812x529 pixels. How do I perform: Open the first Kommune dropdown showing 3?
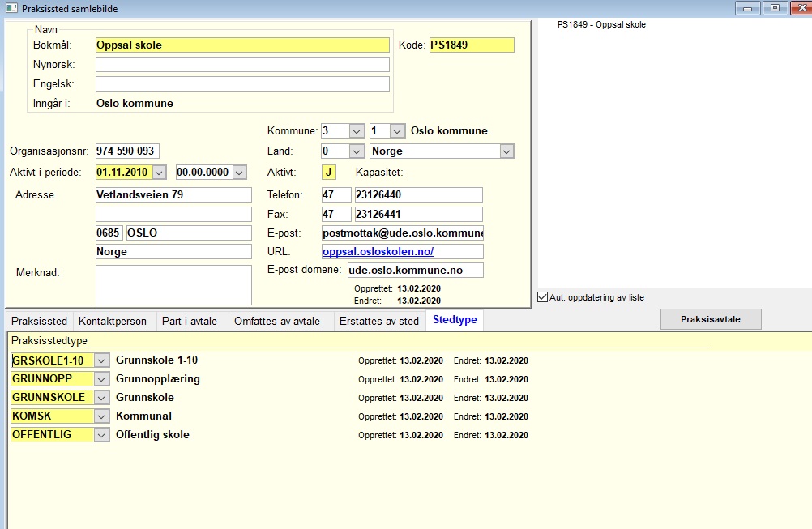357,131
